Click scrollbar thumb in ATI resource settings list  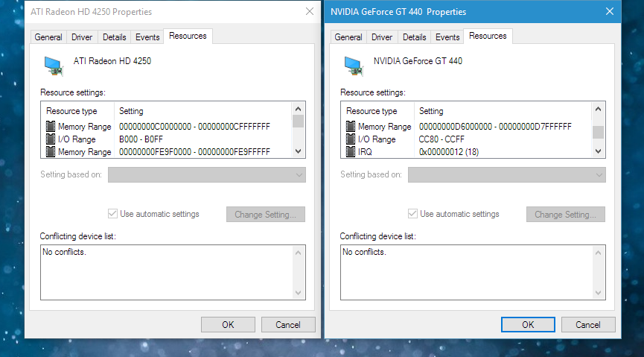(299, 121)
